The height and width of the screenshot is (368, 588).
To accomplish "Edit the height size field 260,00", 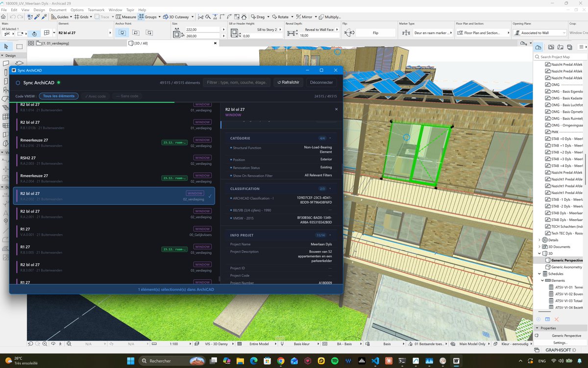I will click(203, 36).
